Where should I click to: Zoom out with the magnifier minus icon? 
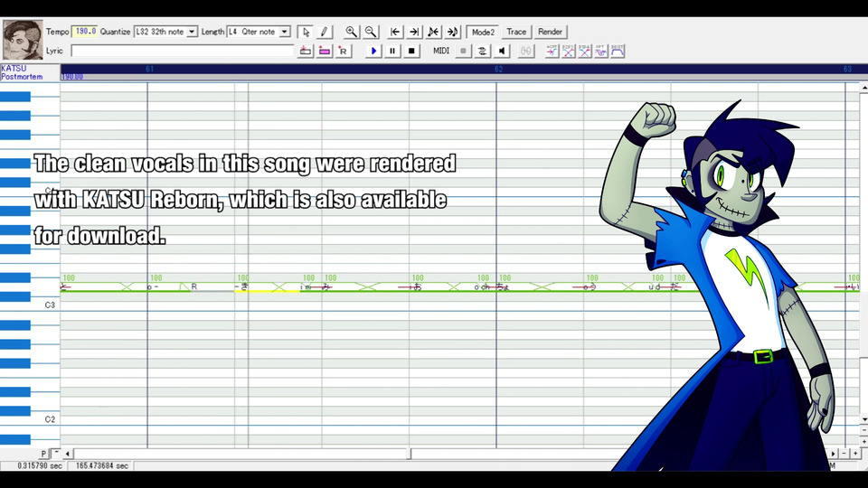point(371,33)
